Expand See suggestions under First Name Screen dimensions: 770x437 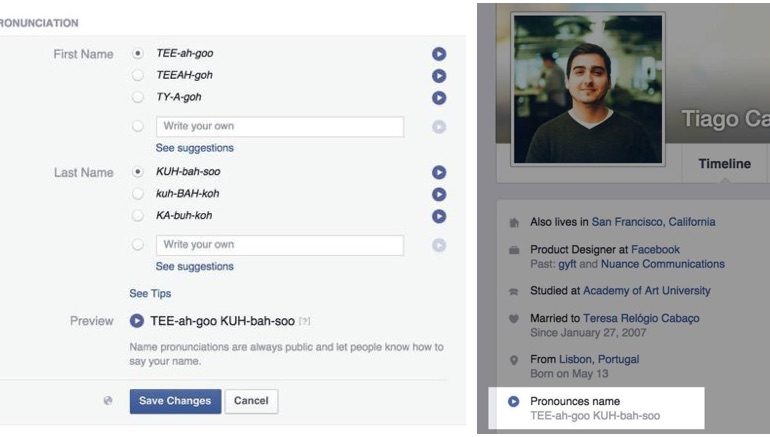(x=194, y=148)
